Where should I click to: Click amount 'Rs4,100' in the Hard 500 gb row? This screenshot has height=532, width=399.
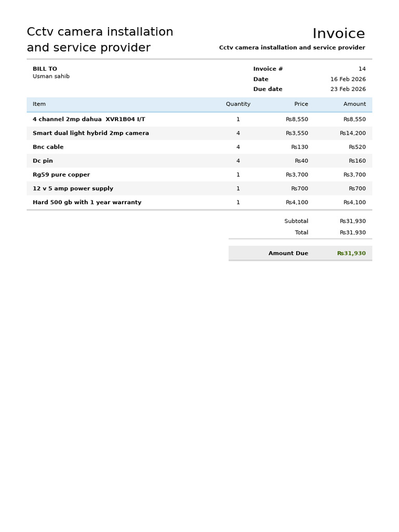click(354, 202)
